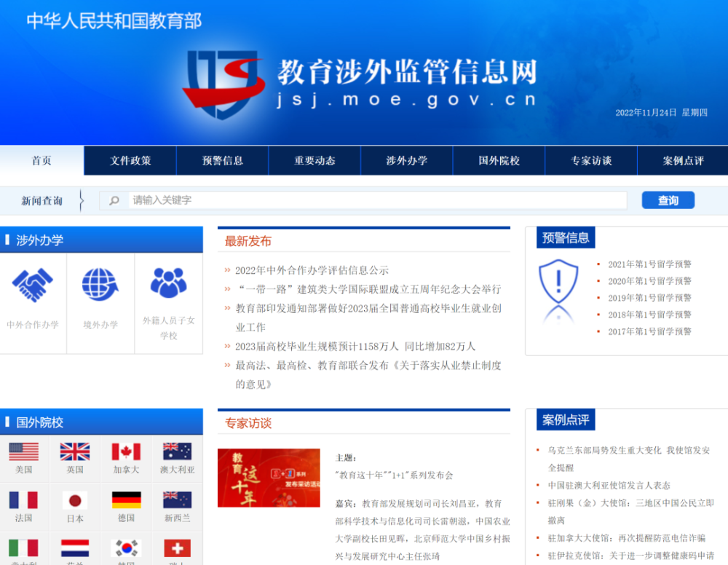Viewport: 728px width, 565px height.
Task: Click the site shield logo in banner
Action: click(x=223, y=84)
